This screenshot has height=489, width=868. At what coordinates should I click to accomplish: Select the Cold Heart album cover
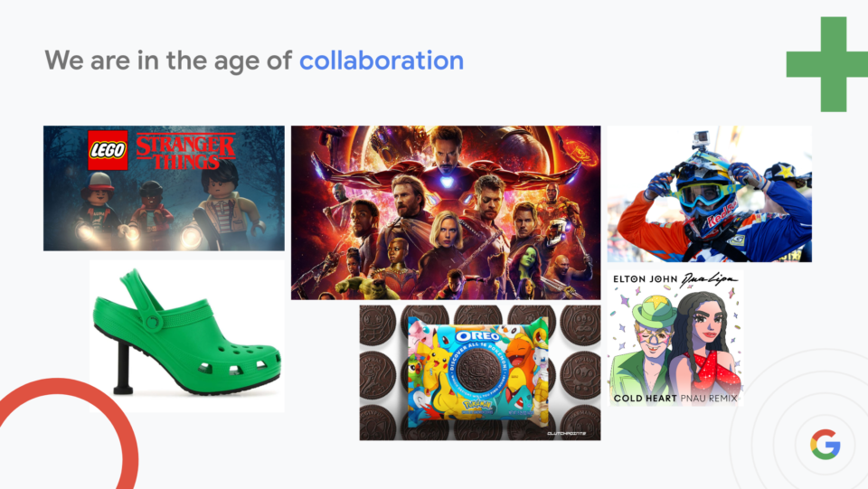pyautogui.click(x=675, y=338)
